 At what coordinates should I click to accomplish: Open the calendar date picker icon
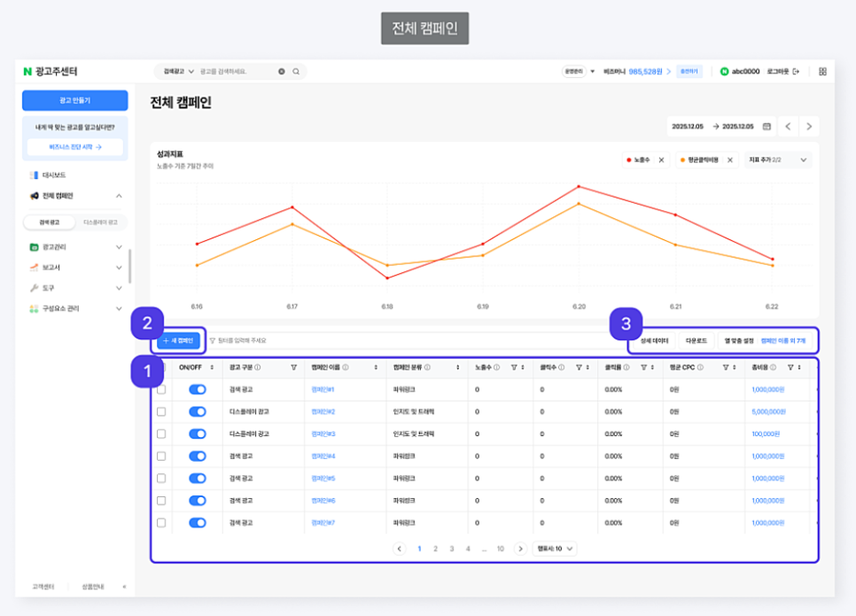tap(767, 126)
